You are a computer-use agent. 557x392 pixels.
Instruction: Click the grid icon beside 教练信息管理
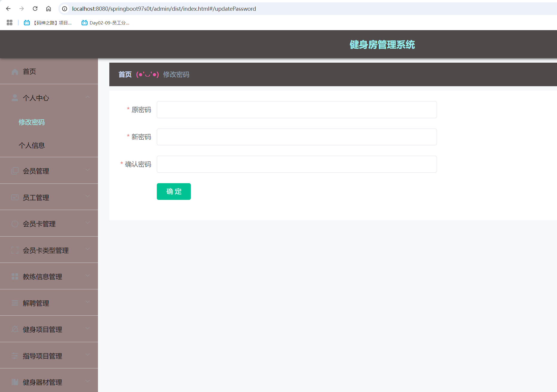coord(15,277)
